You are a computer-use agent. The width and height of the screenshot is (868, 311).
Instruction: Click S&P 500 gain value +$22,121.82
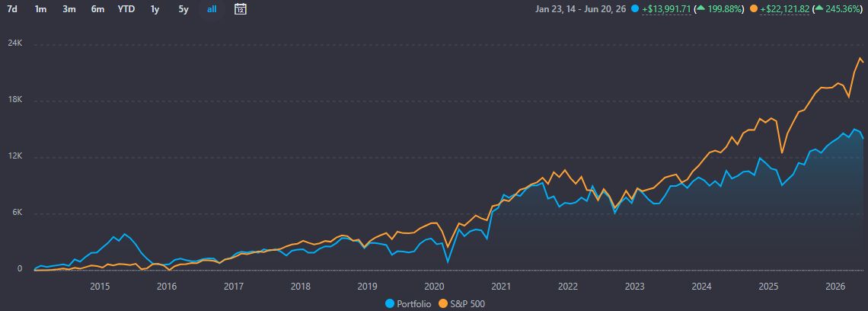pyautogui.click(x=785, y=9)
